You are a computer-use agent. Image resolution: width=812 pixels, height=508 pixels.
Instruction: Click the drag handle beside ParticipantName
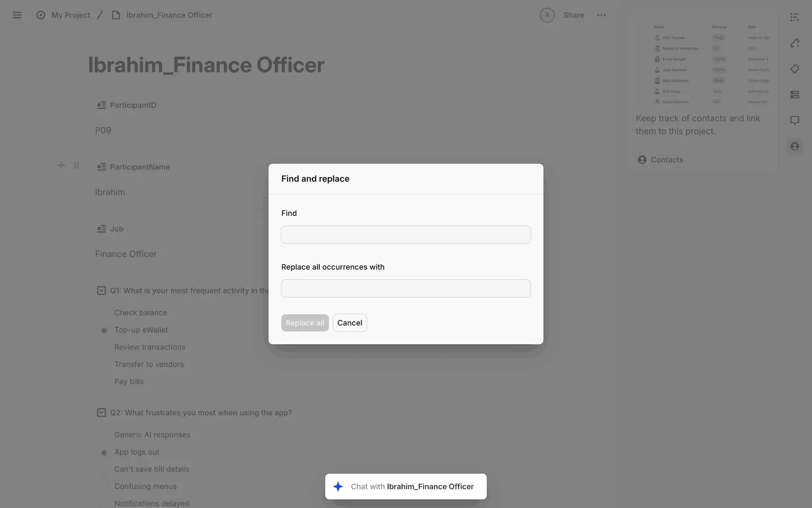tap(76, 166)
